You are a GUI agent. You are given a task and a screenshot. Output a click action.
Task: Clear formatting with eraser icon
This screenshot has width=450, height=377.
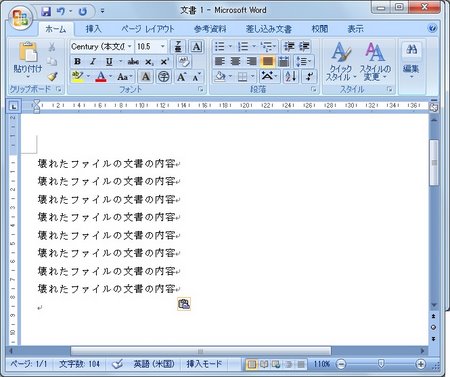point(184,62)
